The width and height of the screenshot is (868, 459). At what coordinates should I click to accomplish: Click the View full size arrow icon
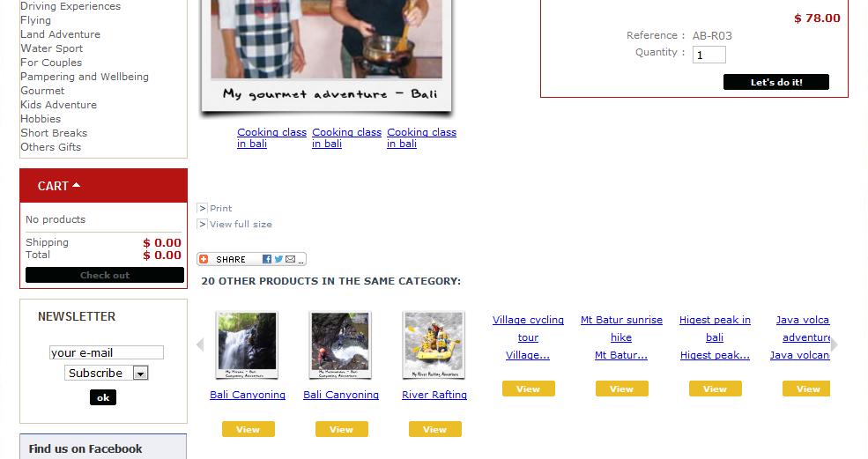202,225
